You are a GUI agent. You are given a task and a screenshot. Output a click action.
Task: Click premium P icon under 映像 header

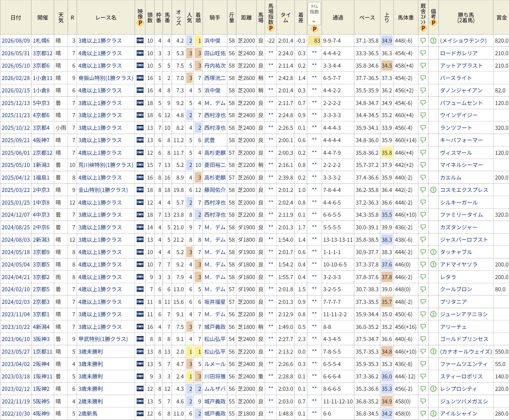click(x=140, y=23)
